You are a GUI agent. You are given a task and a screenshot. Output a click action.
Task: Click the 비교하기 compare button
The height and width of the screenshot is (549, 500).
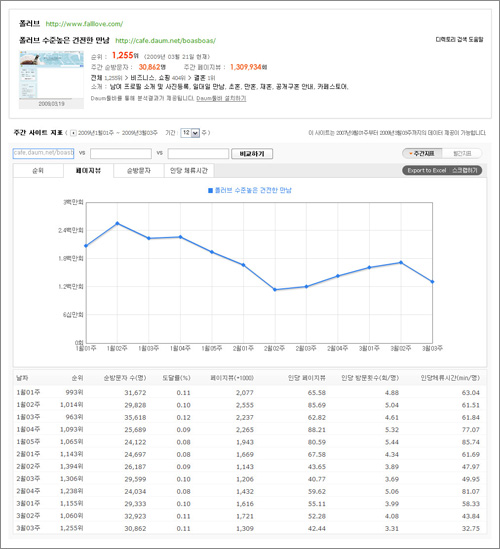tap(252, 154)
